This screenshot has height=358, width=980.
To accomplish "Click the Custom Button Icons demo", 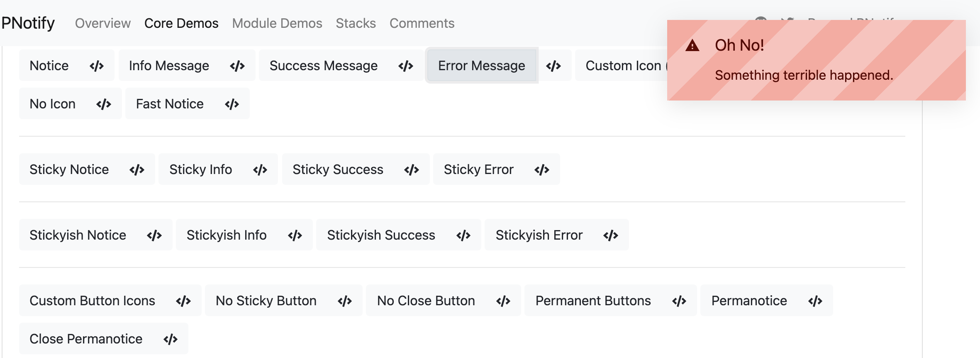I will pyautogui.click(x=93, y=301).
